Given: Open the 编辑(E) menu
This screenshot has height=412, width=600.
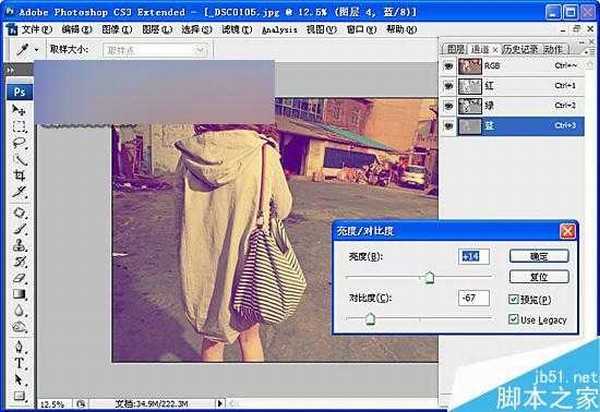Looking at the screenshot, I should 77,29.
